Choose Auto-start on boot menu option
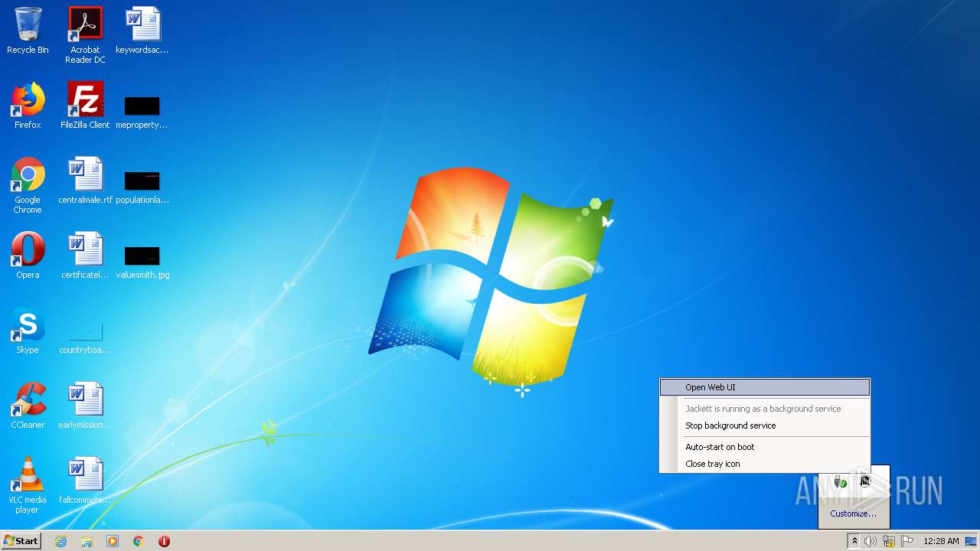Image resolution: width=980 pixels, height=551 pixels. pyautogui.click(x=765, y=447)
